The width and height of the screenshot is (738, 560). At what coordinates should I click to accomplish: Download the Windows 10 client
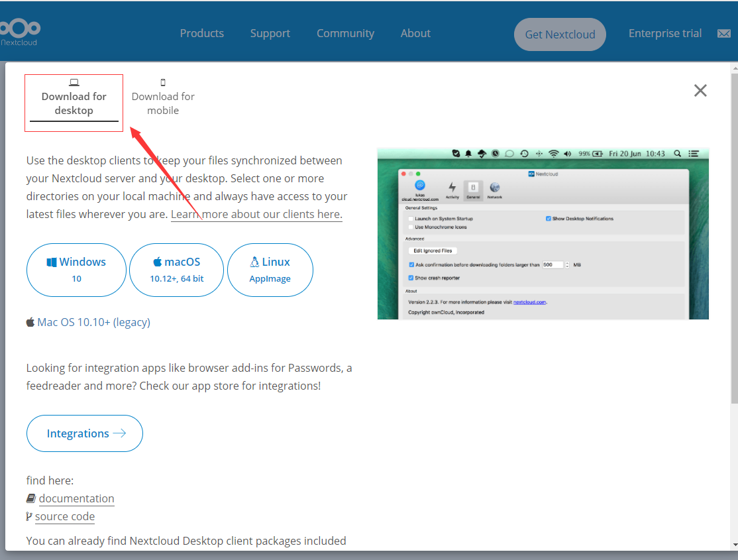tap(76, 270)
